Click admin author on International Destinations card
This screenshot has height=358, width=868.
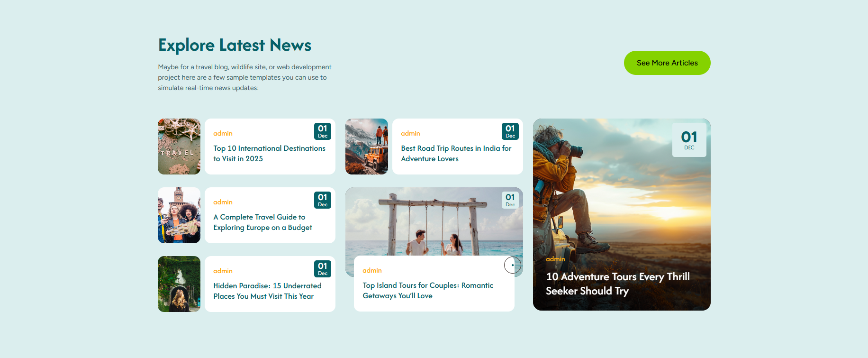click(223, 134)
